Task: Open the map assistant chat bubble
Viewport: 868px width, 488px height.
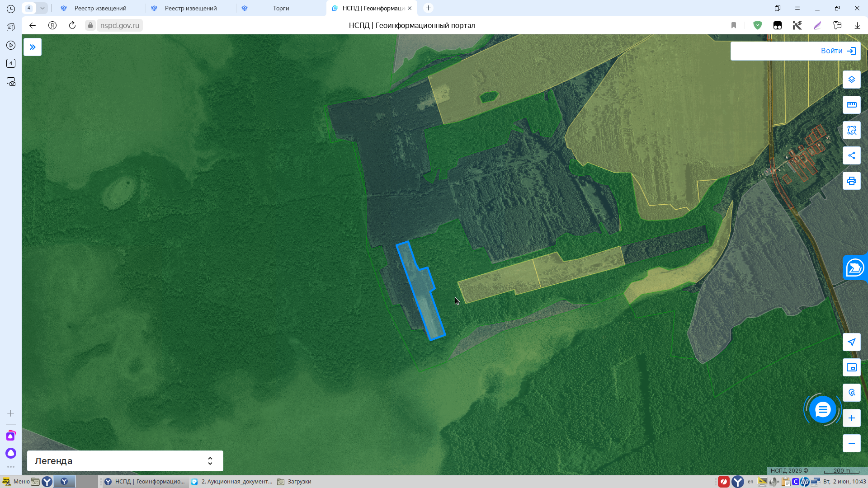Action: pos(855,267)
